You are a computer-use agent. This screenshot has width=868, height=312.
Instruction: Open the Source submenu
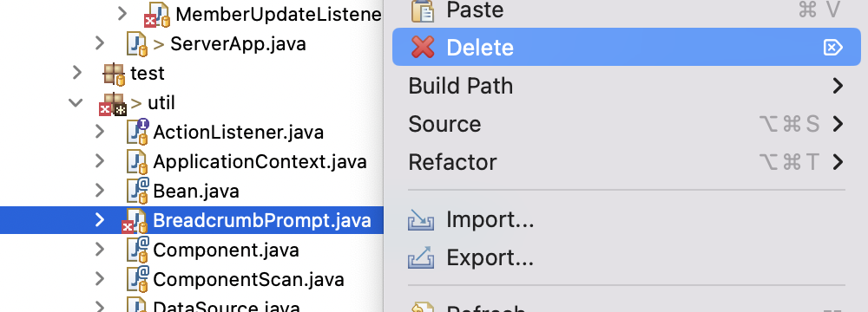pyautogui.click(x=626, y=124)
